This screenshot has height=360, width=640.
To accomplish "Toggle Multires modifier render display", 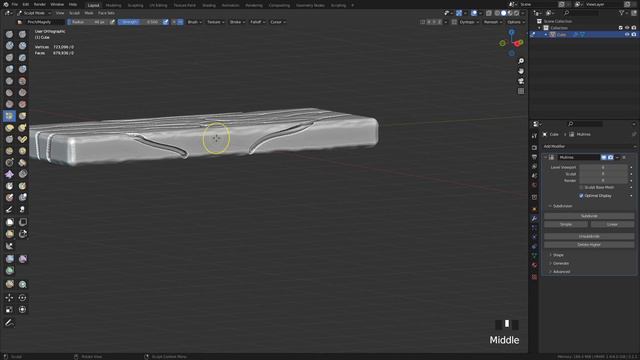I will click(x=610, y=158).
